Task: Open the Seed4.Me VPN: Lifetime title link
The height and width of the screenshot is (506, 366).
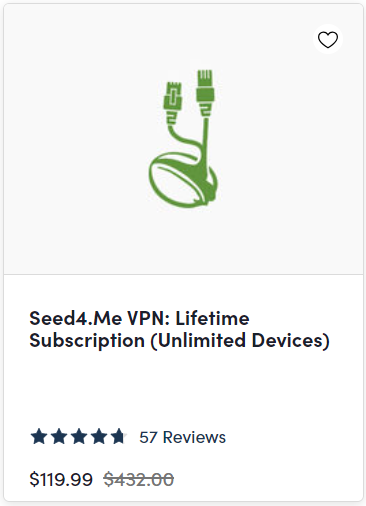Action: pyautogui.click(x=139, y=318)
